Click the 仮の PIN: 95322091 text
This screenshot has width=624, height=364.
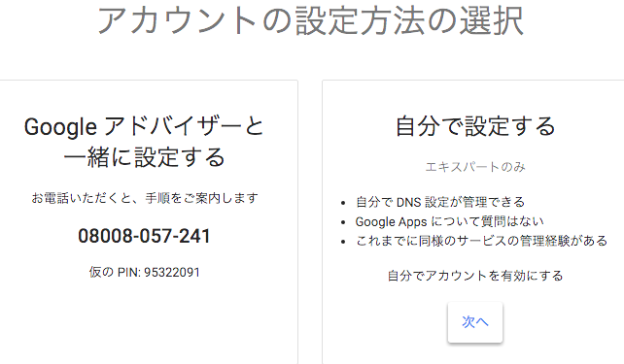[144, 272]
